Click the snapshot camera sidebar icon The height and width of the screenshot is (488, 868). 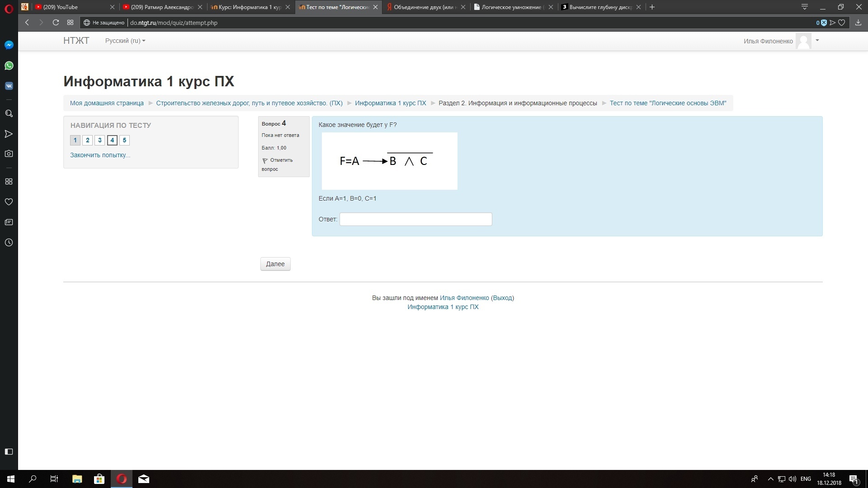click(9, 154)
